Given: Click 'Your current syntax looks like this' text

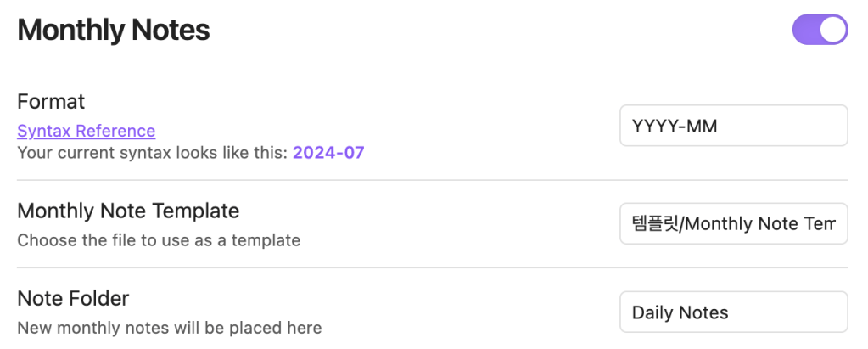Looking at the screenshot, I should click(x=153, y=154).
